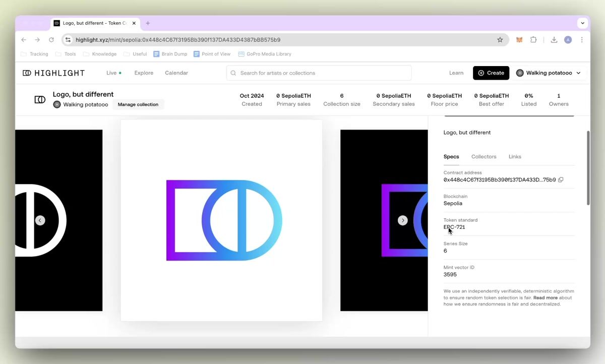Select the Specs tab

pos(451,157)
